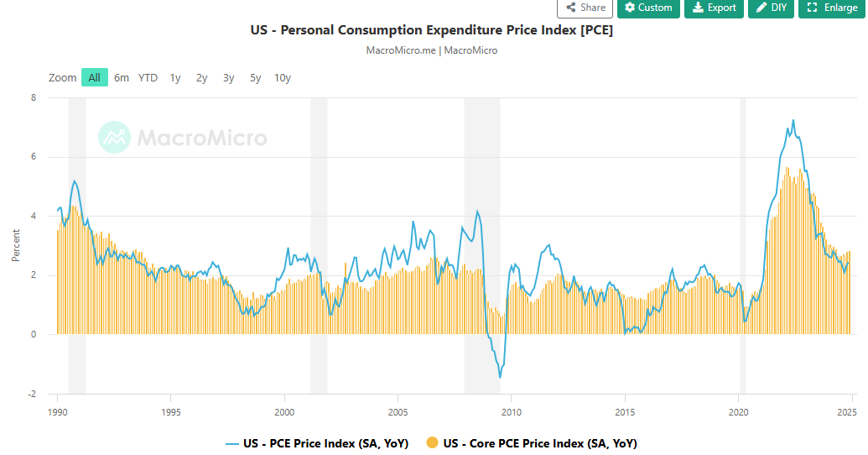Set zoom range to 10y
The width and height of the screenshot is (868, 455).
pyautogui.click(x=283, y=78)
